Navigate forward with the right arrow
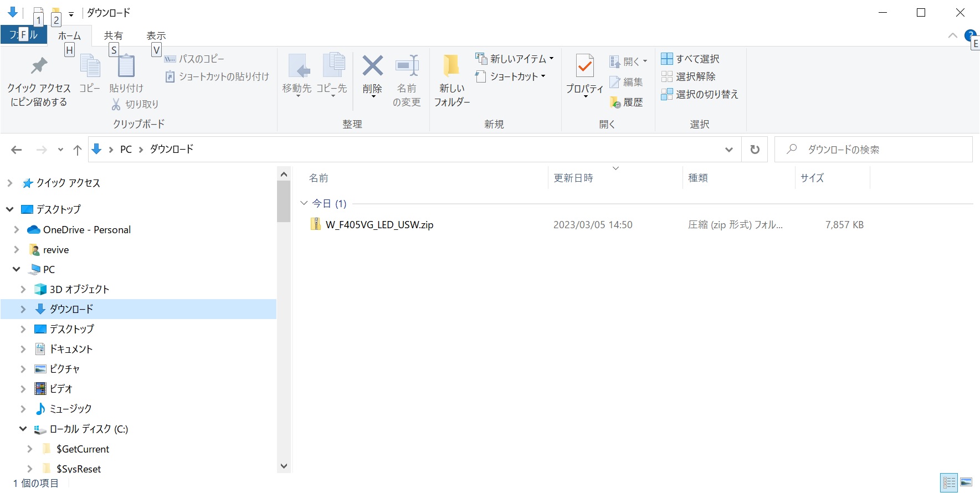Image resolution: width=980 pixels, height=493 pixels. coord(42,150)
